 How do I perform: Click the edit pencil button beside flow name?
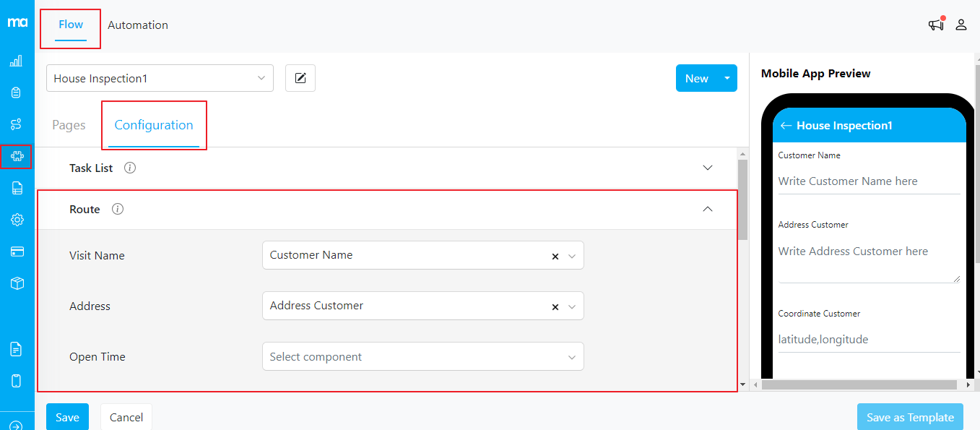pyautogui.click(x=300, y=78)
